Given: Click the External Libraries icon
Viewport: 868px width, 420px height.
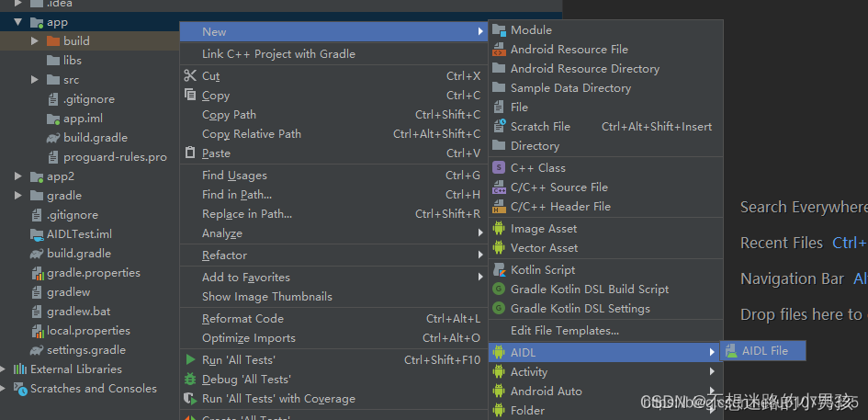Looking at the screenshot, I should pos(20,369).
